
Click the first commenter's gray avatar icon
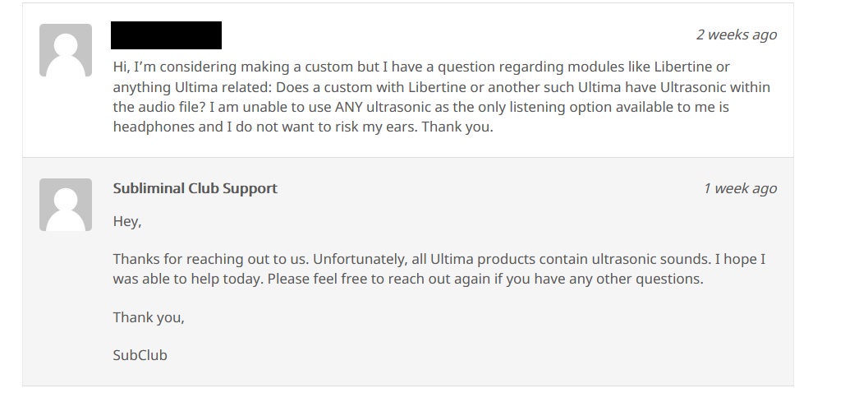pyautogui.click(x=66, y=50)
